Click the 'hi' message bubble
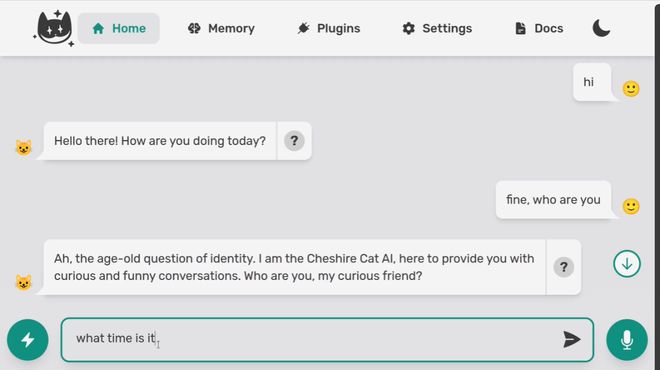The width and height of the screenshot is (660, 370). click(x=592, y=82)
